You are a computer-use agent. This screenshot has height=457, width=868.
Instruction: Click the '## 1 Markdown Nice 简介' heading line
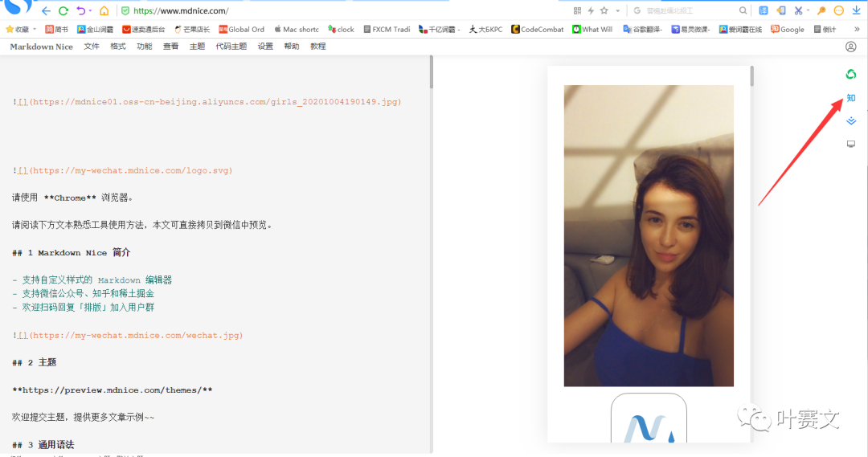tap(72, 252)
